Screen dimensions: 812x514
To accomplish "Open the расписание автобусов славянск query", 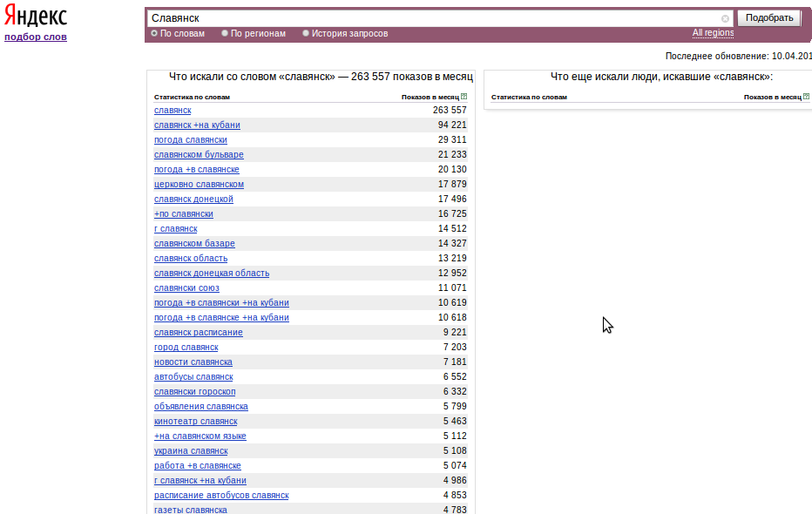I will 221,496.
